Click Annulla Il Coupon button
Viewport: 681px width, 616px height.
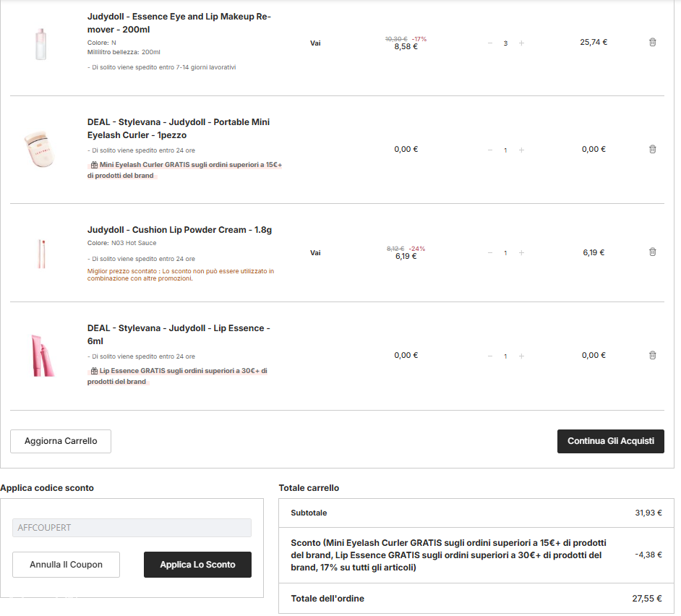click(66, 565)
